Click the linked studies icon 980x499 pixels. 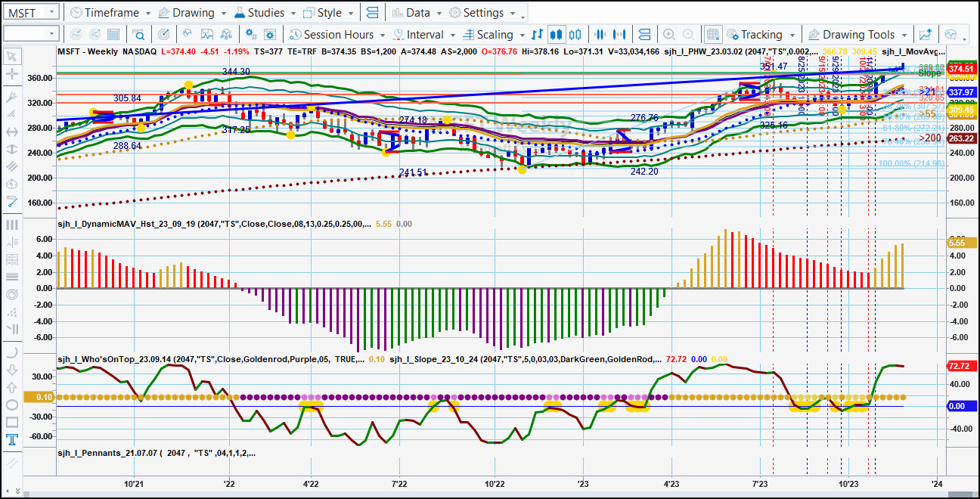(x=227, y=34)
